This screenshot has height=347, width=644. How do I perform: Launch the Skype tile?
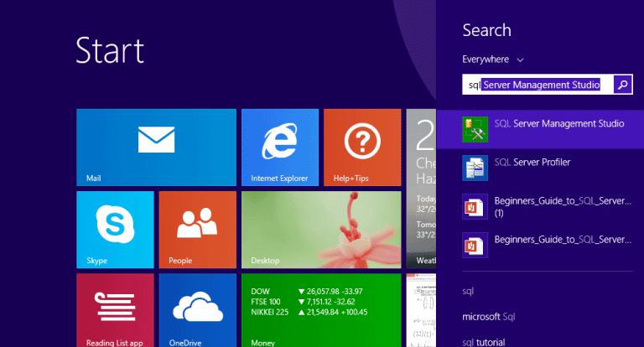tap(115, 229)
